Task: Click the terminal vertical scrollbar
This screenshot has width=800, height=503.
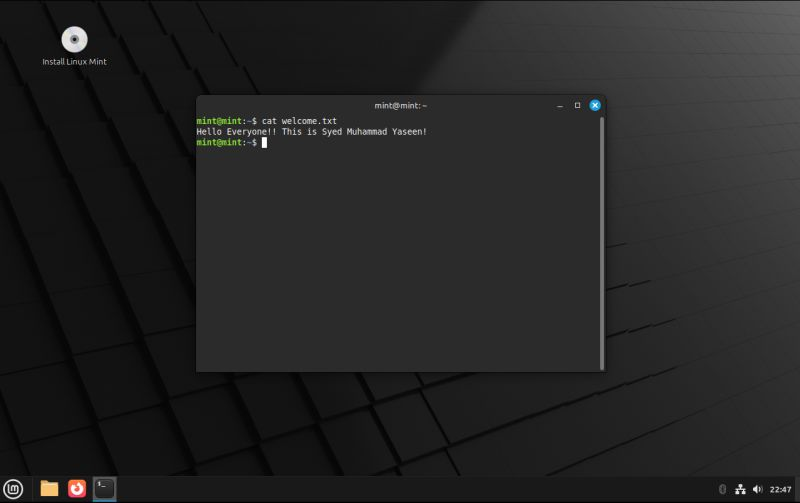Action: (x=602, y=243)
